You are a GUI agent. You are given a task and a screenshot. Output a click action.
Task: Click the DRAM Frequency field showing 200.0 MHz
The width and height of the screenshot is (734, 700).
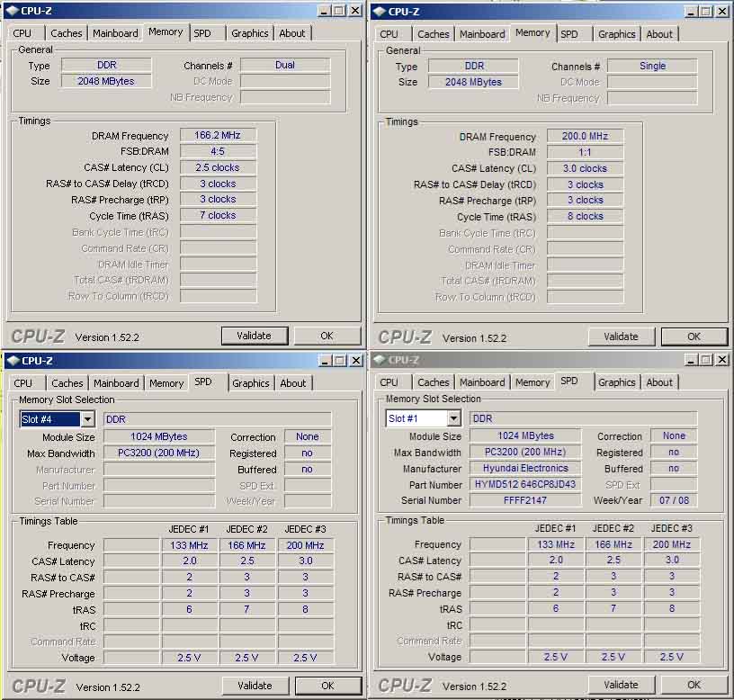[585, 137]
